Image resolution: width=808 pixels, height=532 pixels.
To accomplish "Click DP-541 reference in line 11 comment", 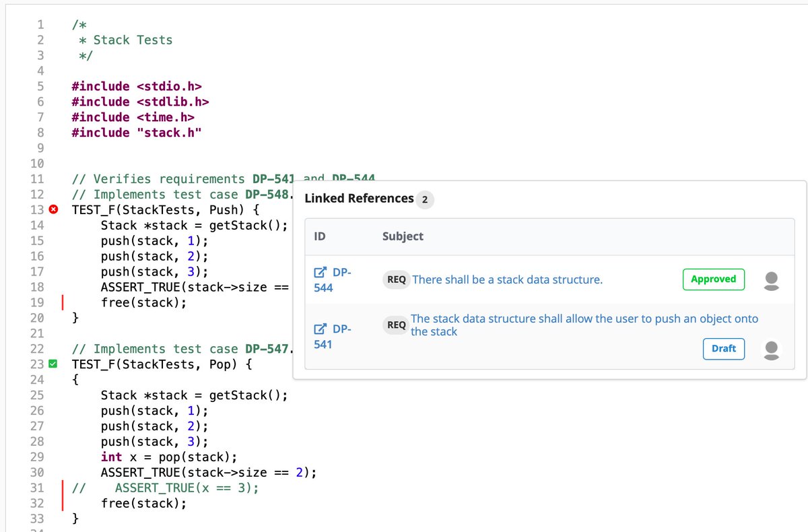I will pyautogui.click(x=274, y=179).
